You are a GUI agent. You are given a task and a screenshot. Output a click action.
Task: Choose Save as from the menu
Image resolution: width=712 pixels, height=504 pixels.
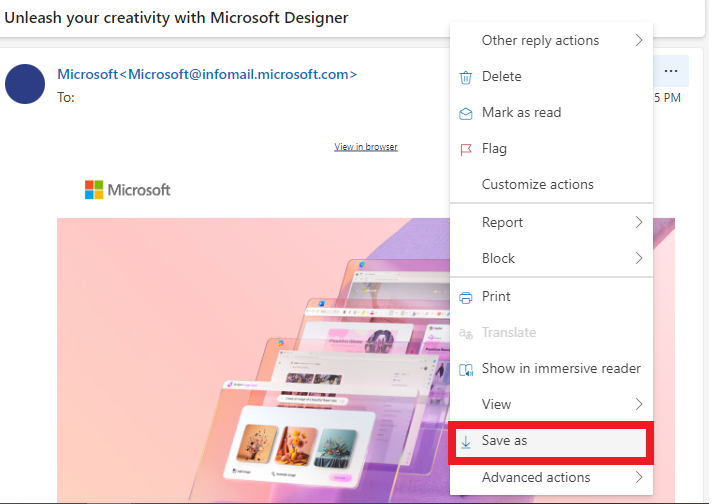click(x=551, y=442)
